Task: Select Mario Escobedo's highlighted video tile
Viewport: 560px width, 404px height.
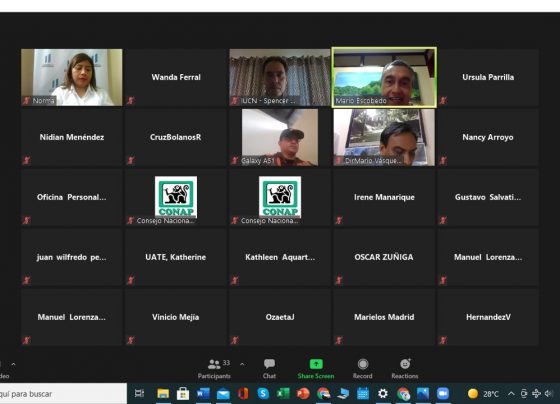Action: click(384, 77)
